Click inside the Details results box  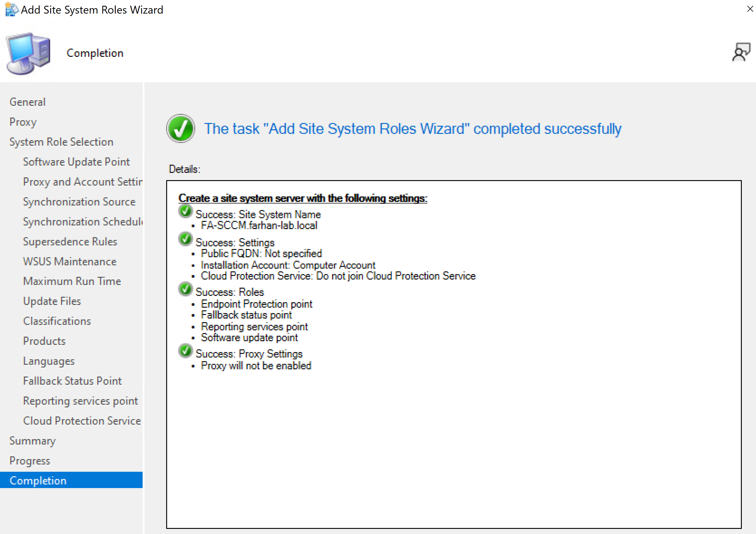tap(454, 445)
